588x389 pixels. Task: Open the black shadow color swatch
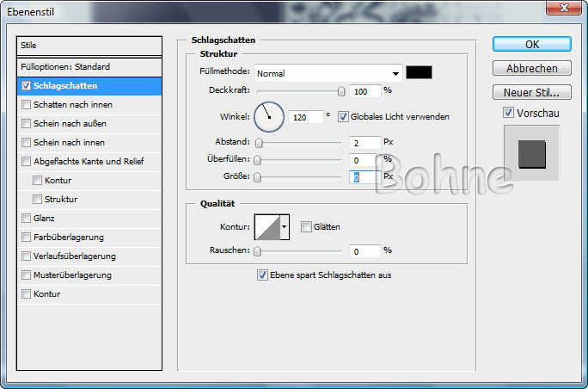pyautogui.click(x=420, y=73)
